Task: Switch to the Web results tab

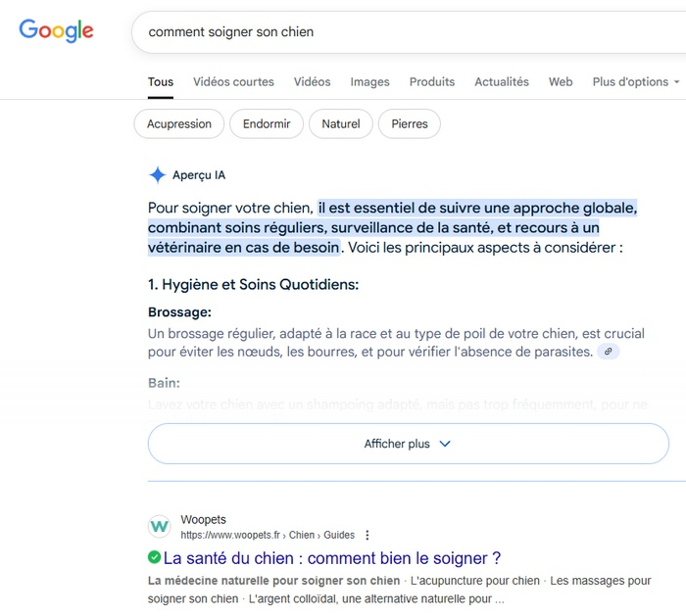Action: coord(561,82)
